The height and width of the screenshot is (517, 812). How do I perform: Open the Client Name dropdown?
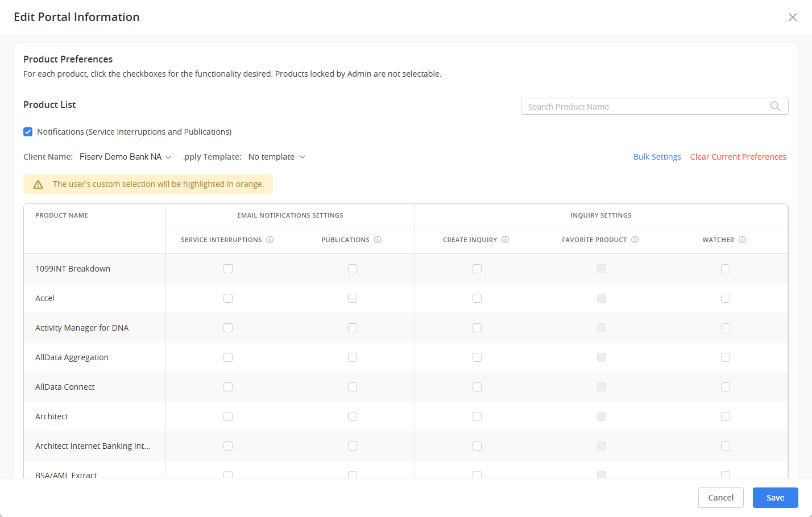coord(125,157)
